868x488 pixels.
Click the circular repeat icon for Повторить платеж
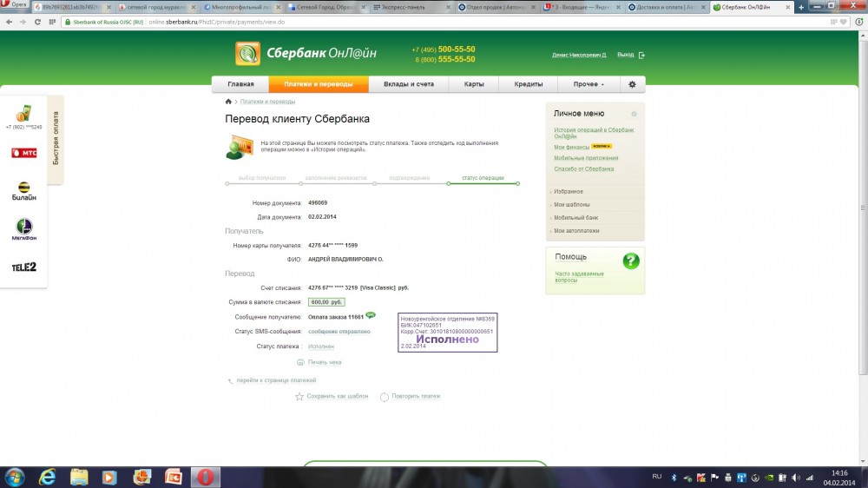point(385,397)
